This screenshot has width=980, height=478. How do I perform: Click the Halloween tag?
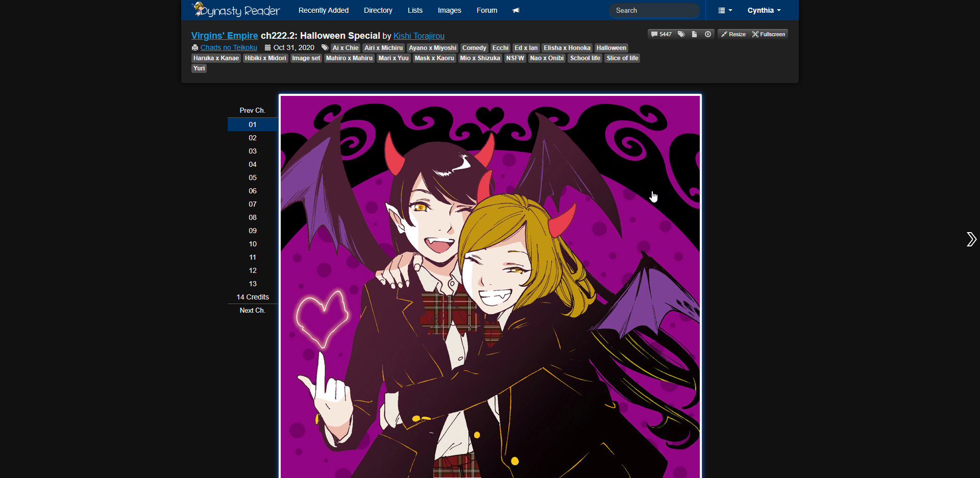pos(611,48)
